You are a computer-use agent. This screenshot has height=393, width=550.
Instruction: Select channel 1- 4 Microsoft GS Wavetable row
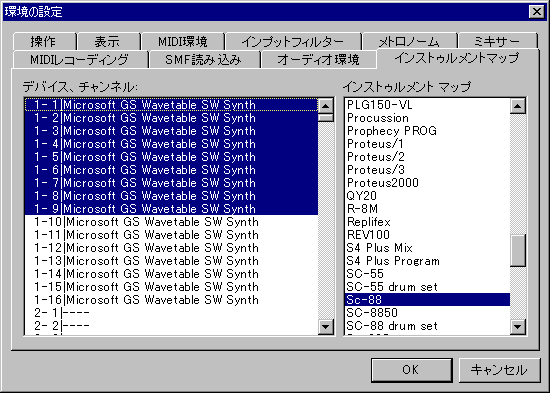click(172, 144)
